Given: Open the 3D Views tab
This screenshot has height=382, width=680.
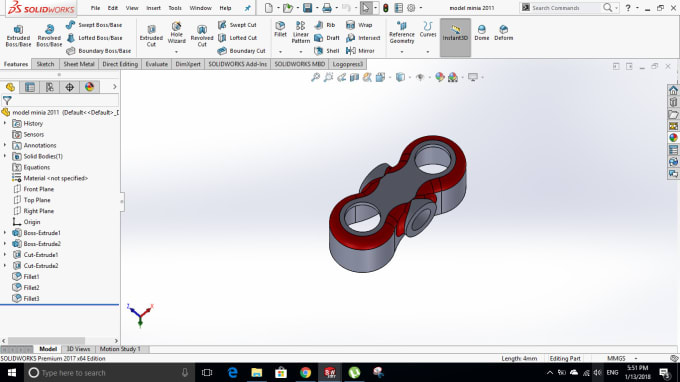Looking at the screenshot, I should [78, 349].
